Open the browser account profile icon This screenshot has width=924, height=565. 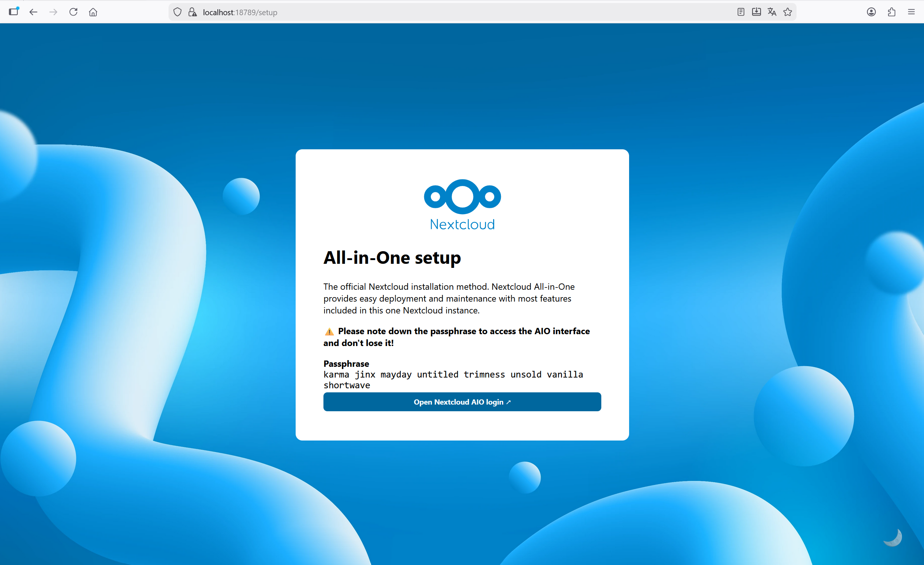(x=871, y=11)
